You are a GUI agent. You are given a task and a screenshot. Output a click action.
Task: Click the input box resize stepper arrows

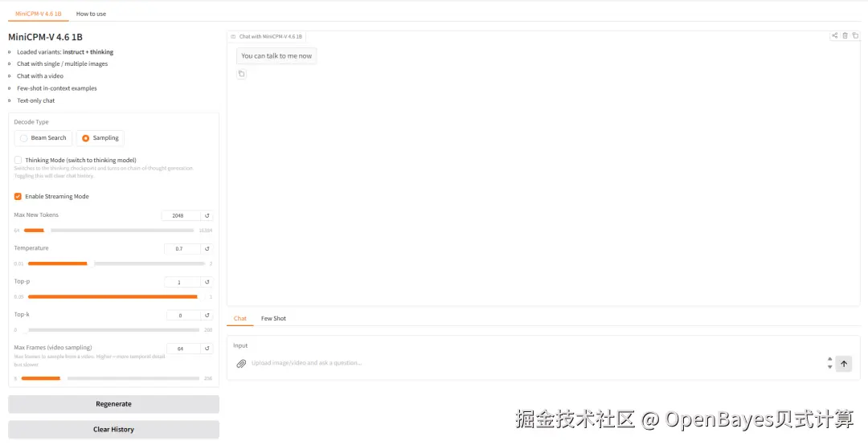[x=829, y=363]
